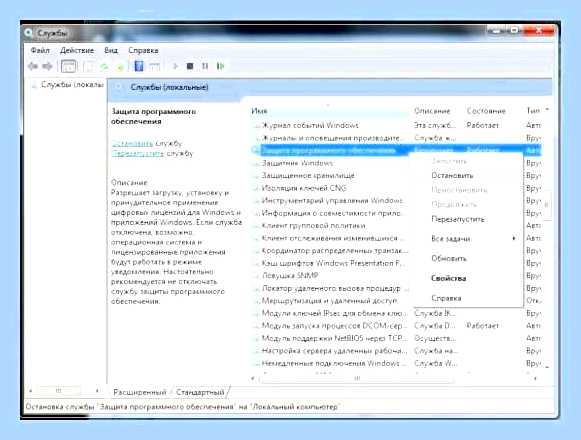Select Изоляция ключей CNG service

[304, 188]
